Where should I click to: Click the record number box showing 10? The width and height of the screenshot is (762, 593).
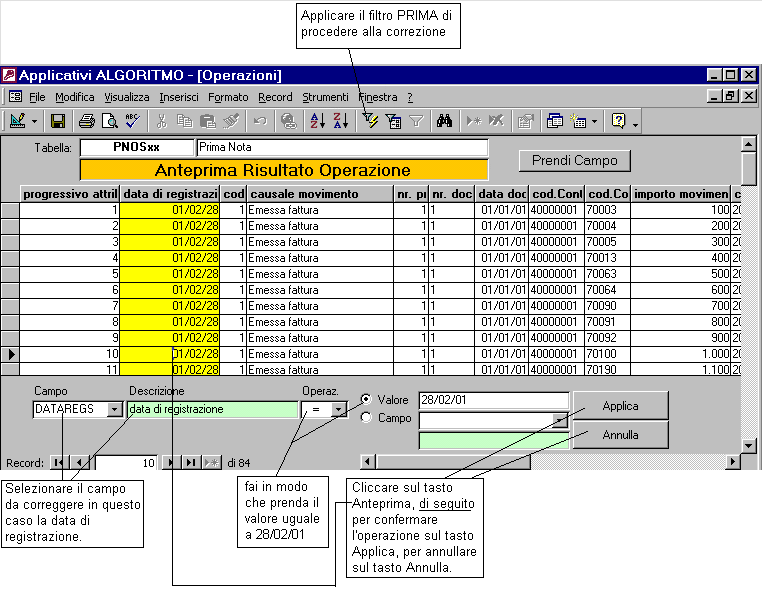(125, 463)
